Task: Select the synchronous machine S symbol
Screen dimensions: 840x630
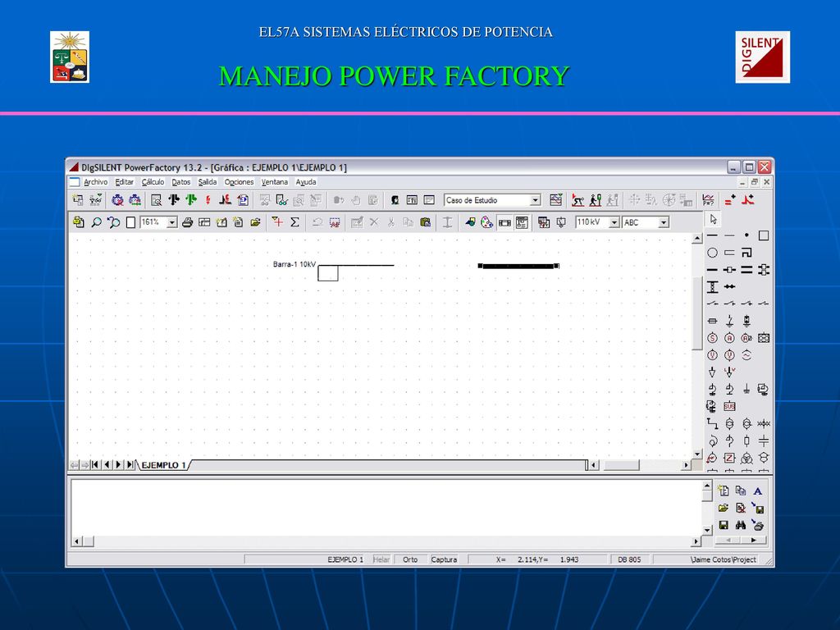Action: [712, 338]
